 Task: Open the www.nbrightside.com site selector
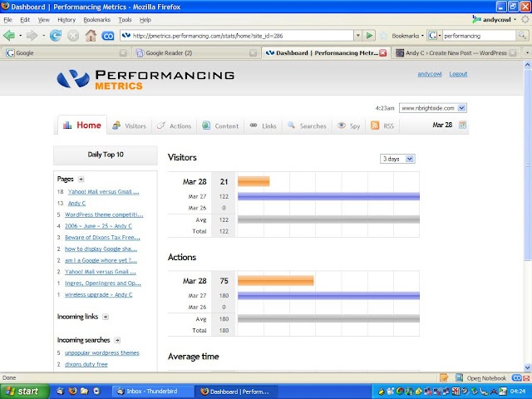(432, 108)
